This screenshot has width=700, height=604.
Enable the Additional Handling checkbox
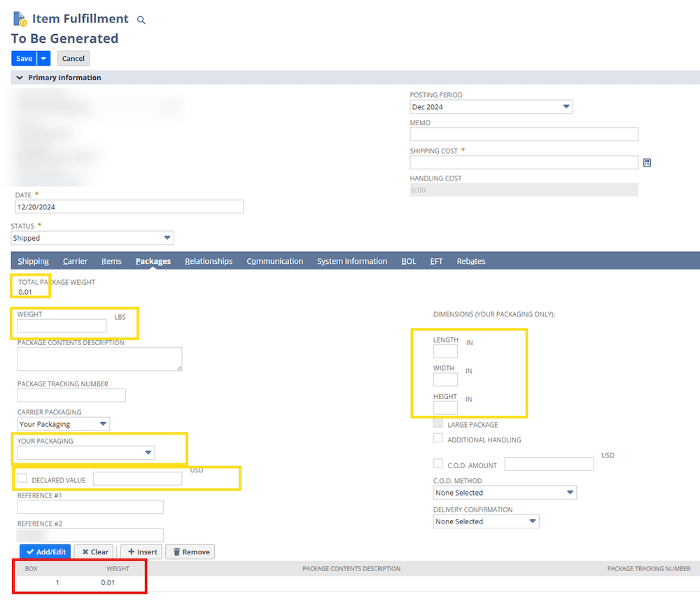(x=438, y=438)
